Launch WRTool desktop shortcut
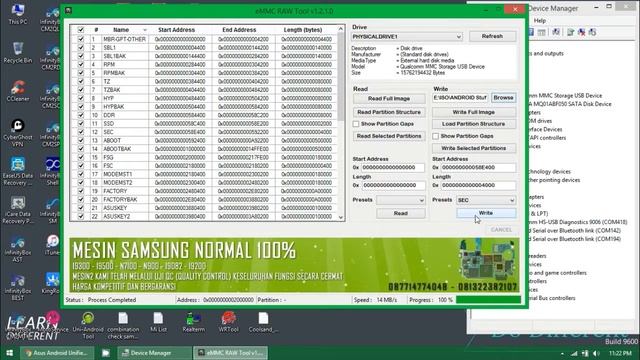The width and height of the screenshot is (640, 360). coord(228,322)
